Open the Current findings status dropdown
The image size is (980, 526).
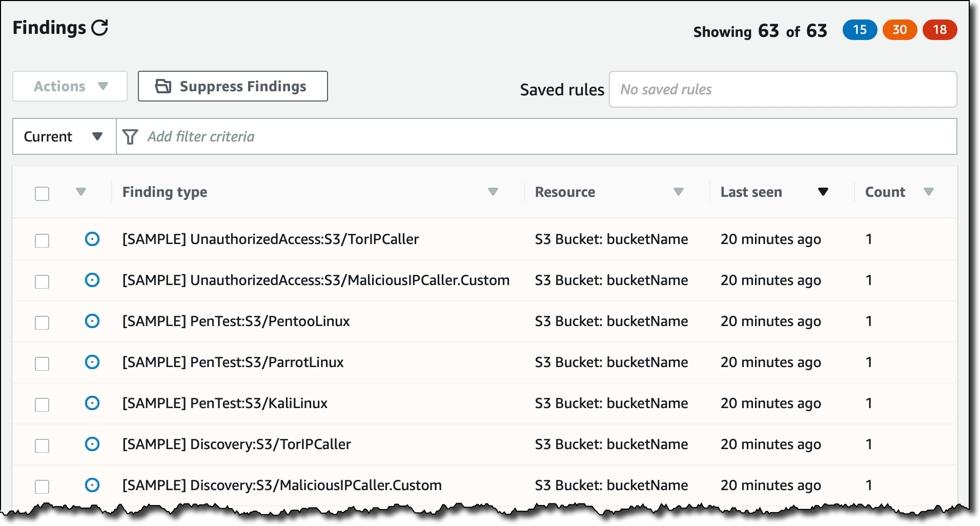[x=64, y=137]
